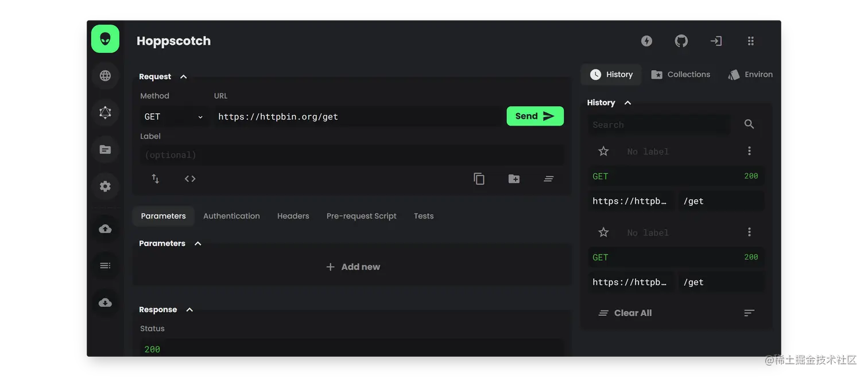
Task: Collapse the History section chevron
Action: pyautogui.click(x=627, y=103)
